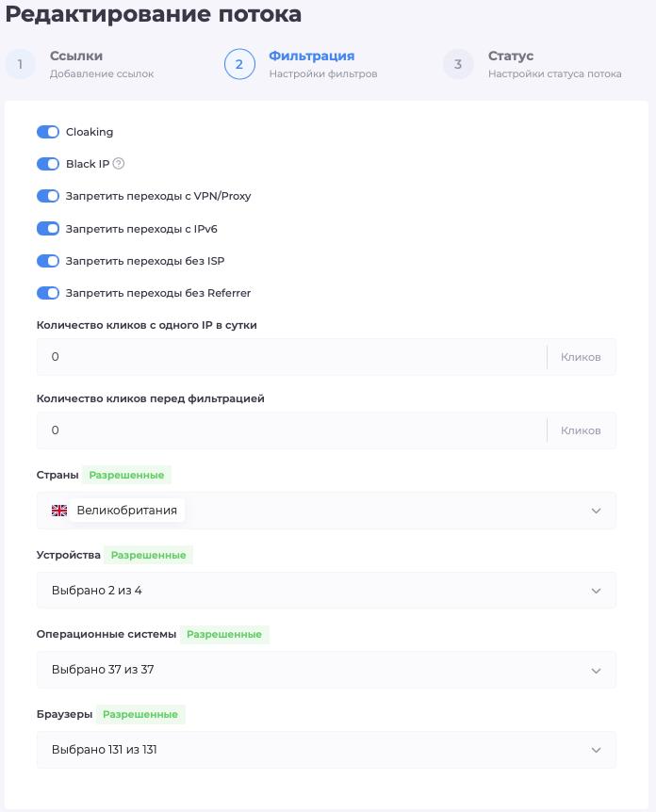The height and width of the screenshot is (812, 656).
Task: Switch the Страны Разрешенные mode badge
Action: tap(126, 475)
